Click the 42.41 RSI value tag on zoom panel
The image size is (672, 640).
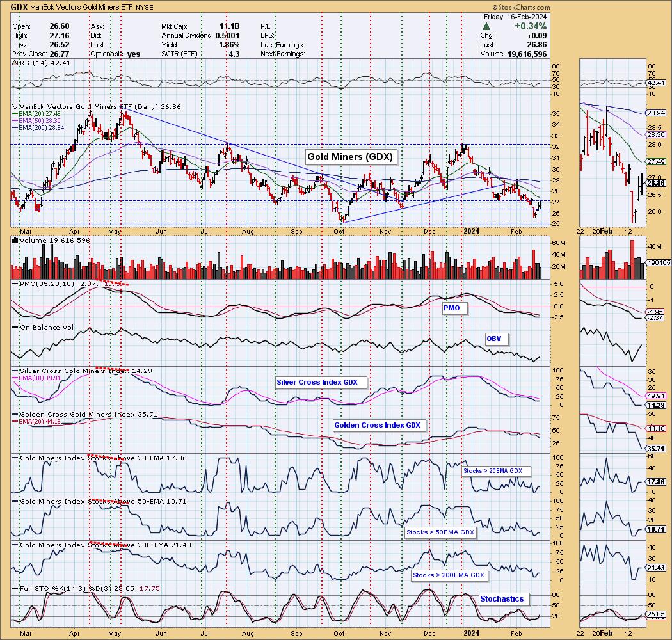tap(657, 83)
